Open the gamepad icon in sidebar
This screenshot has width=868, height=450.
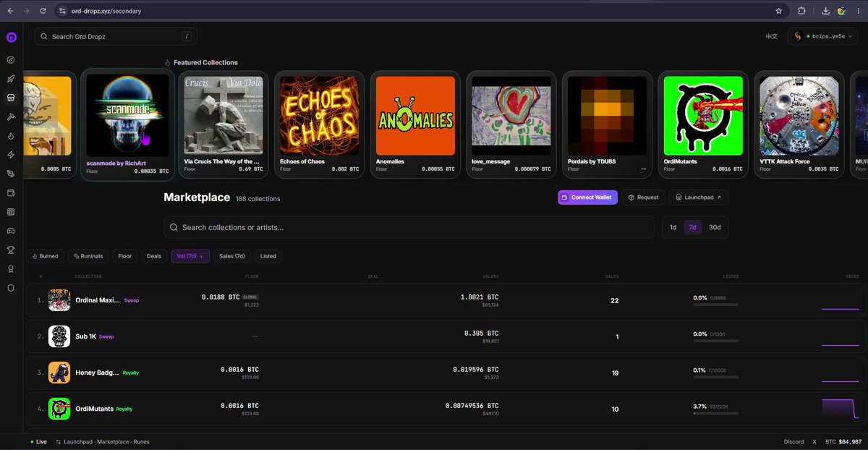[11, 231]
